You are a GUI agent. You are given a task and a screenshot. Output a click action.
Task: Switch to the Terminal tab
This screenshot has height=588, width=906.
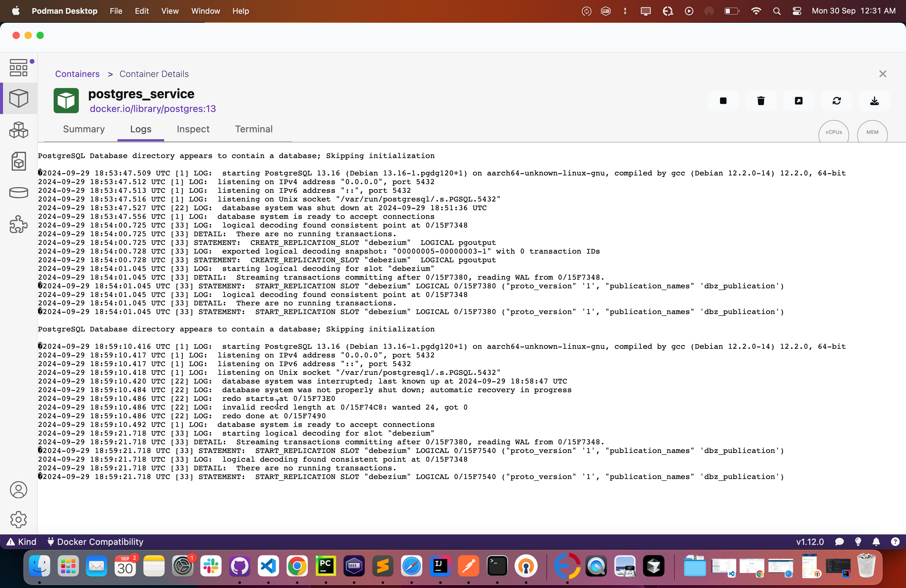[253, 129]
